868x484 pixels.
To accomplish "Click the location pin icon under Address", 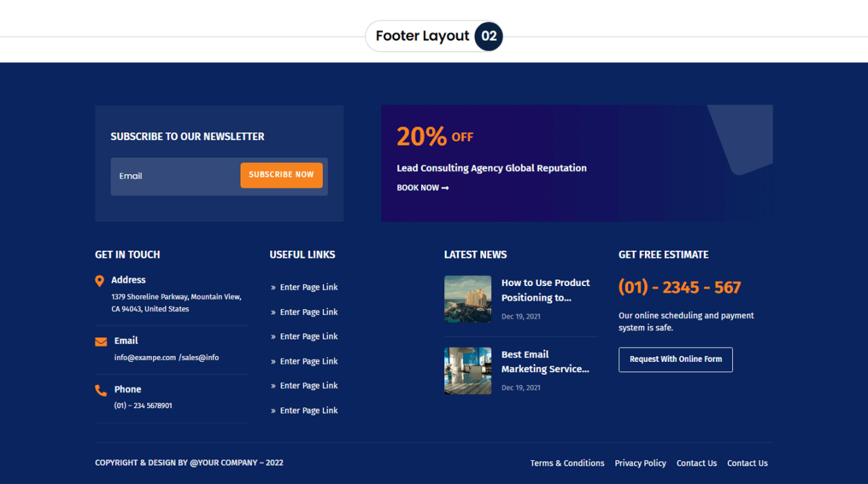I will point(98,279).
